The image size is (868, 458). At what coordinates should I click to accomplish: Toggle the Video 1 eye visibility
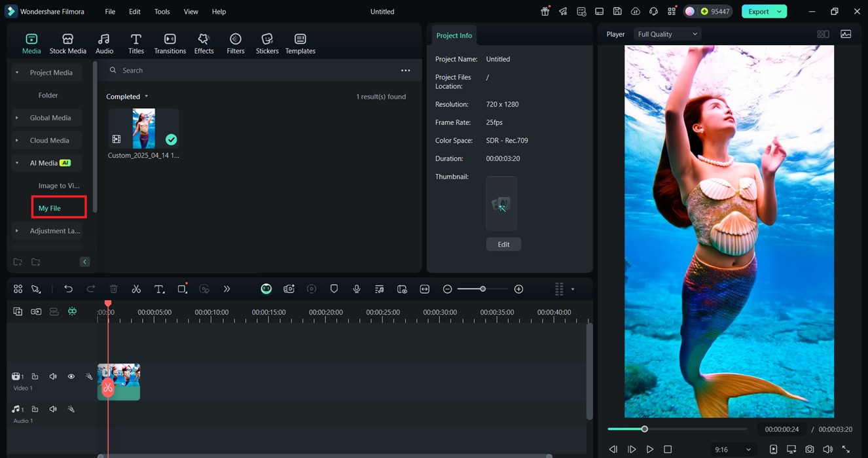pos(71,376)
